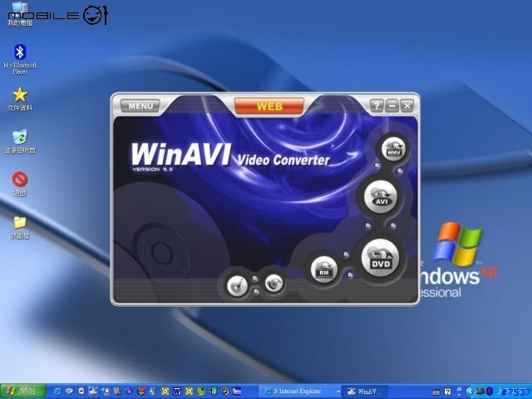Screen dimensions: 532x399
Task: Select the yellow star desktop shortcut
Action: 20,99
